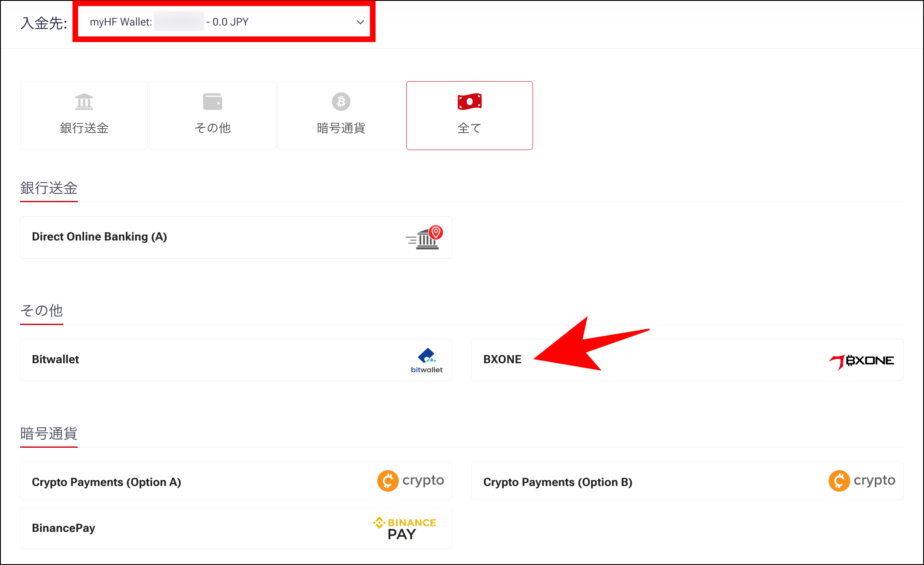Select Crypto Payments (Option B)
The height and width of the screenshot is (565, 924).
(x=558, y=482)
